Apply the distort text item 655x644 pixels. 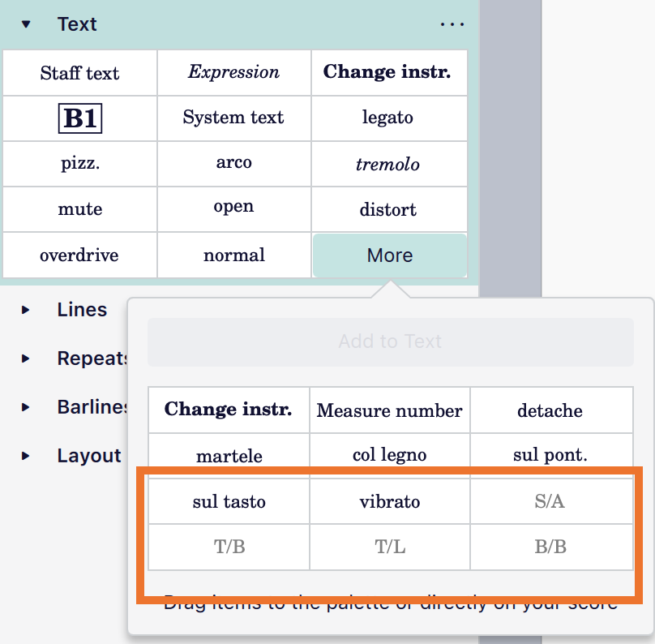388,209
